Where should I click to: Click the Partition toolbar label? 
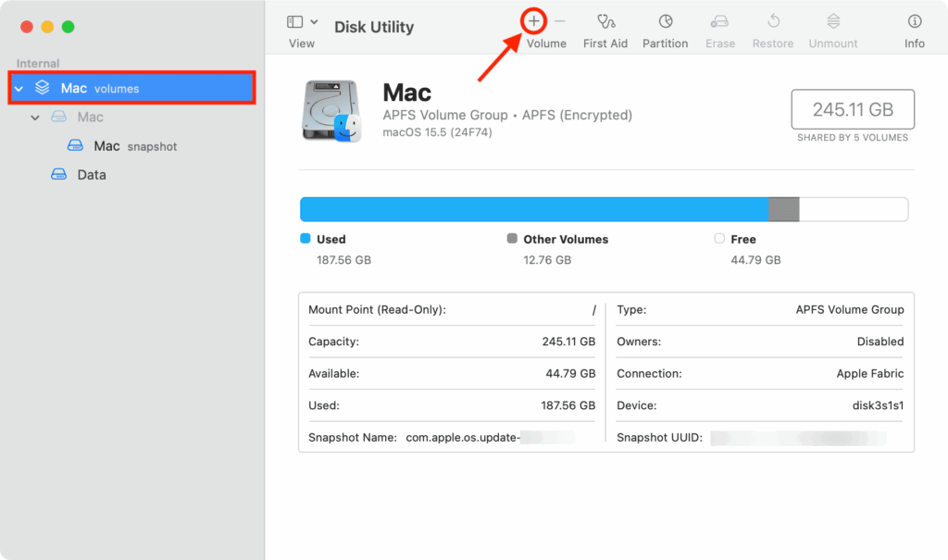(x=665, y=44)
